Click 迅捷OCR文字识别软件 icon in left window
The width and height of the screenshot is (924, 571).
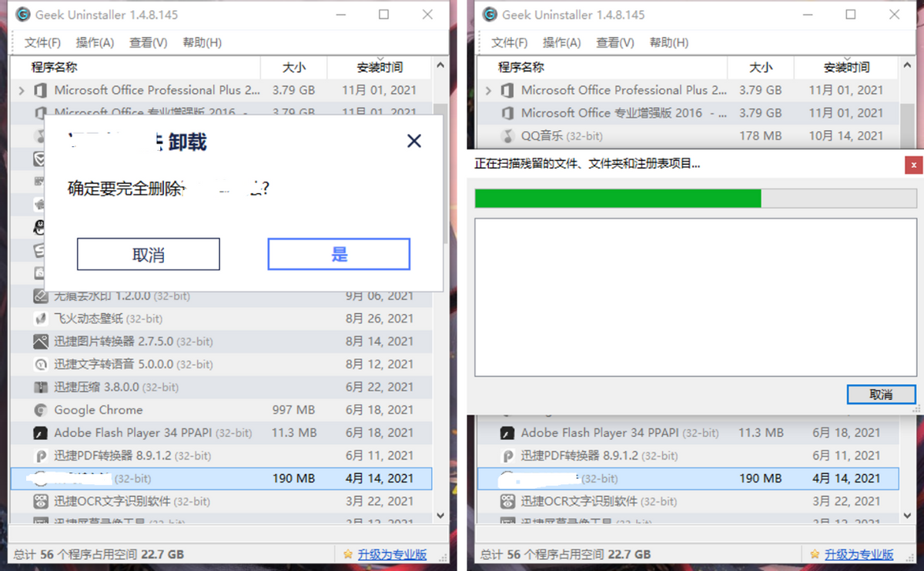(41, 502)
